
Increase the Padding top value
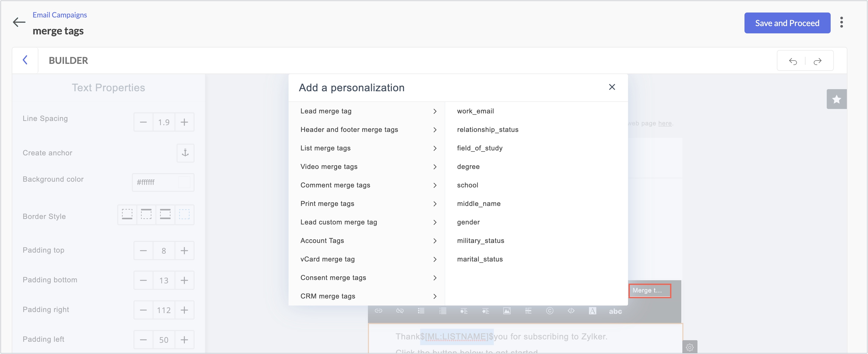tap(184, 251)
